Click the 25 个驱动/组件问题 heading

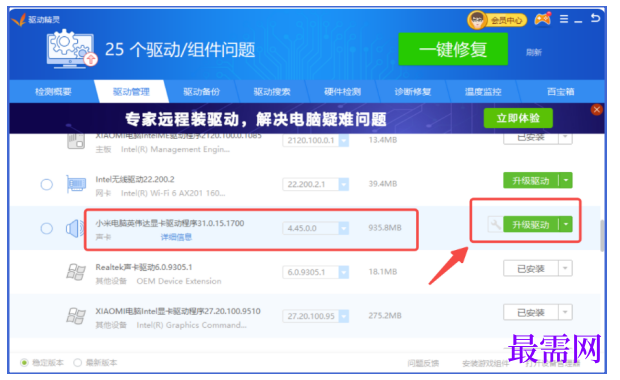point(180,50)
